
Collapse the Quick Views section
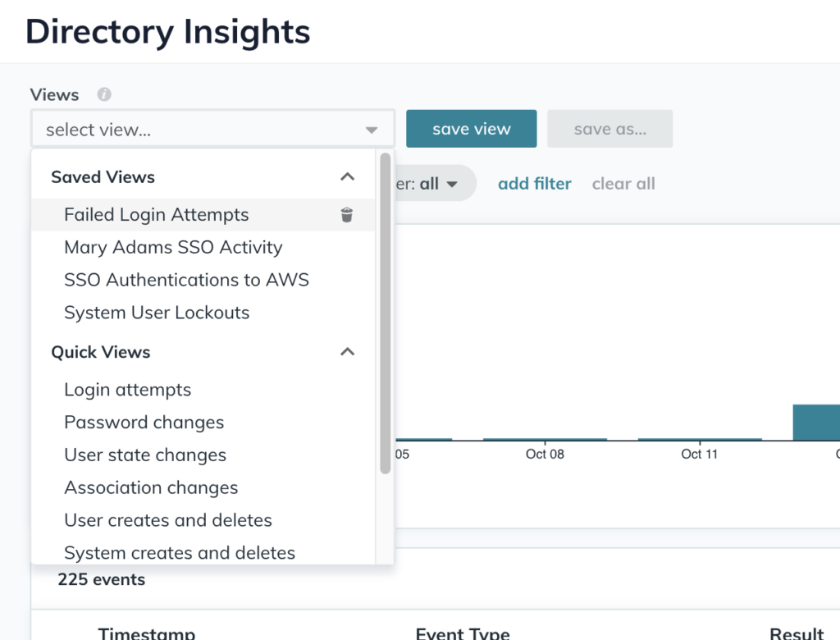tap(347, 352)
